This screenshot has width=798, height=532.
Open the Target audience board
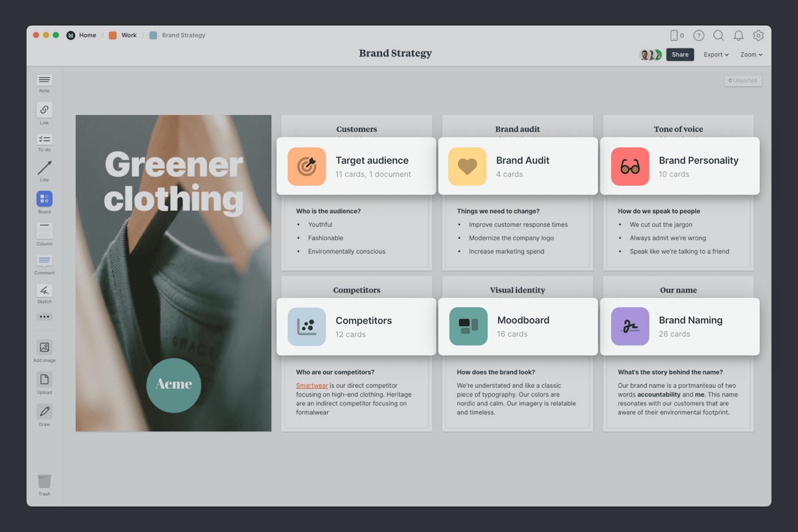(x=356, y=165)
